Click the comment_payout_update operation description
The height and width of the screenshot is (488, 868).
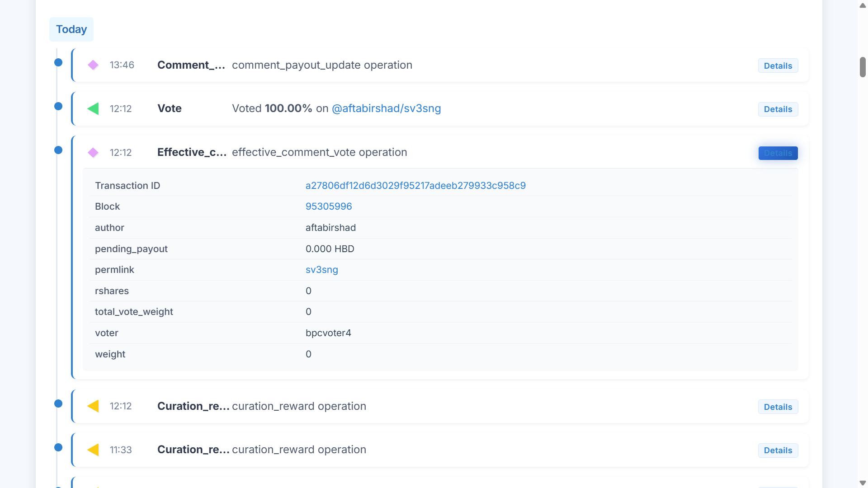(x=322, y=65)
